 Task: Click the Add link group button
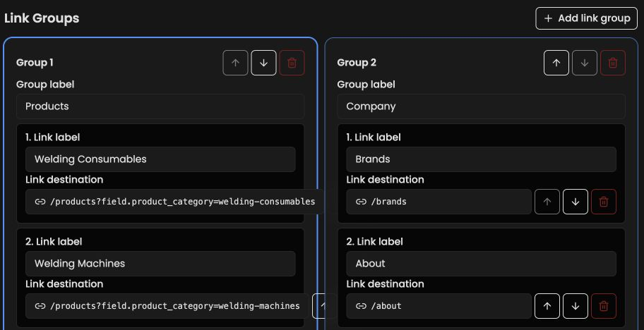(587, 18)
